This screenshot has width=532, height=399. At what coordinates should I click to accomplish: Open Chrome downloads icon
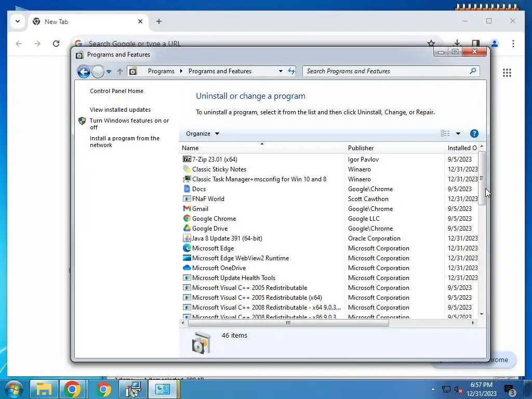point(457,43)
